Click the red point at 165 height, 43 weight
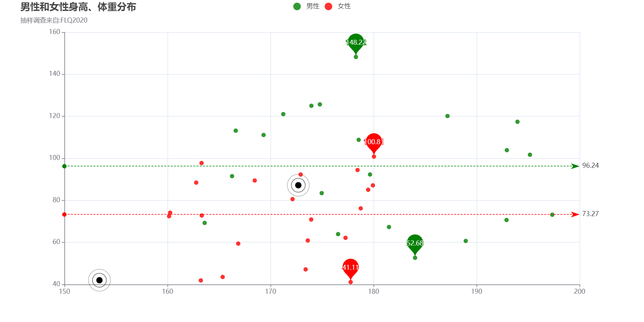This screenshot has height=322, width=644. [x=223, y=277]
